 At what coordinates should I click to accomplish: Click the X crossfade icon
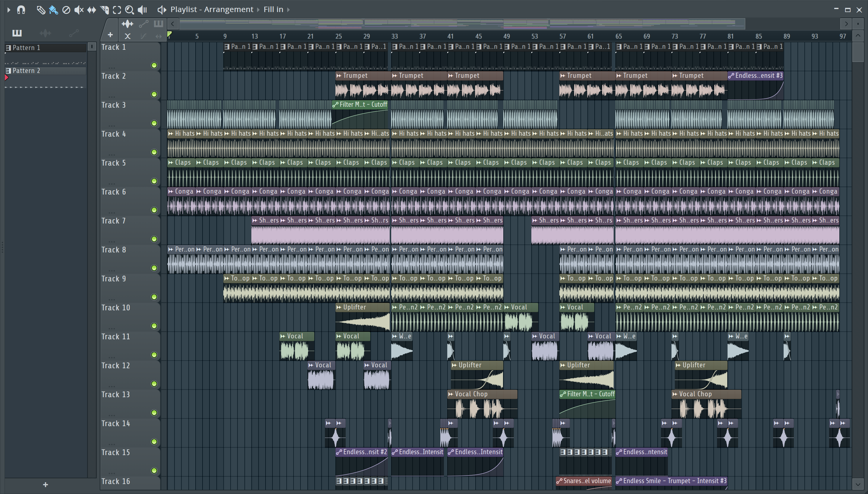[127, 36]
